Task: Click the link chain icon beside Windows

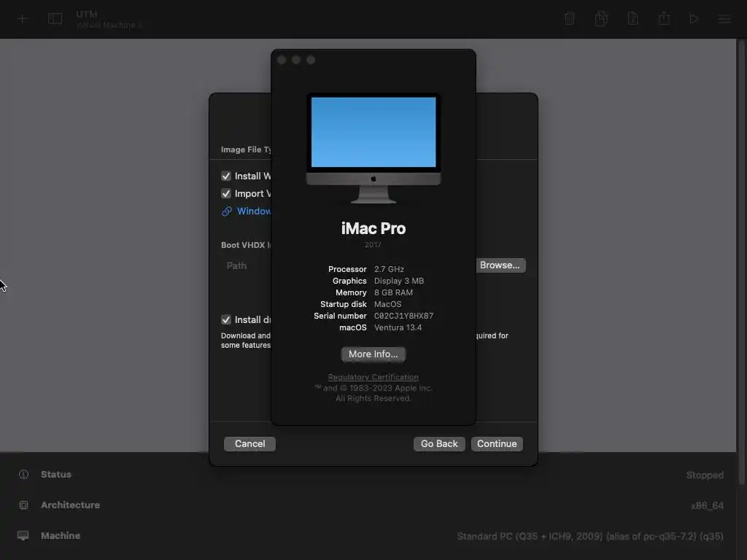Action: coord(227,211)
